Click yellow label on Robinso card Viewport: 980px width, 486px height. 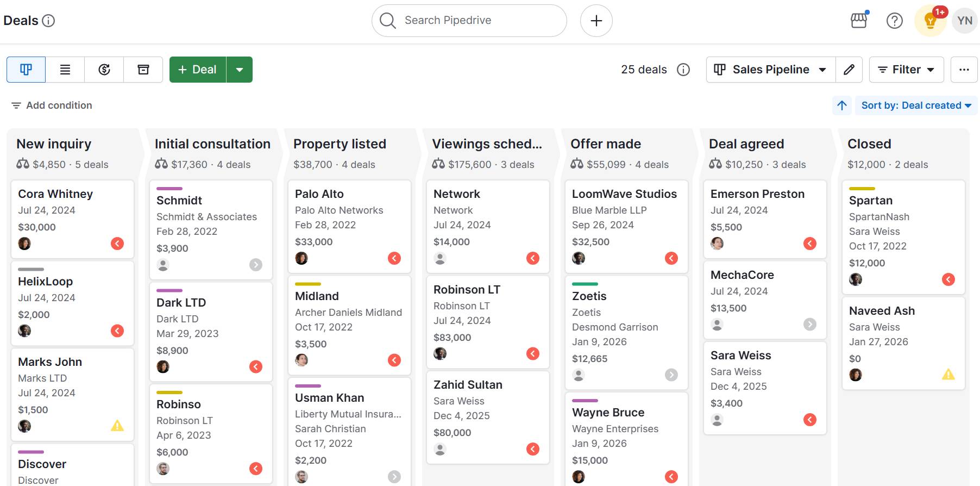(169, 392)
